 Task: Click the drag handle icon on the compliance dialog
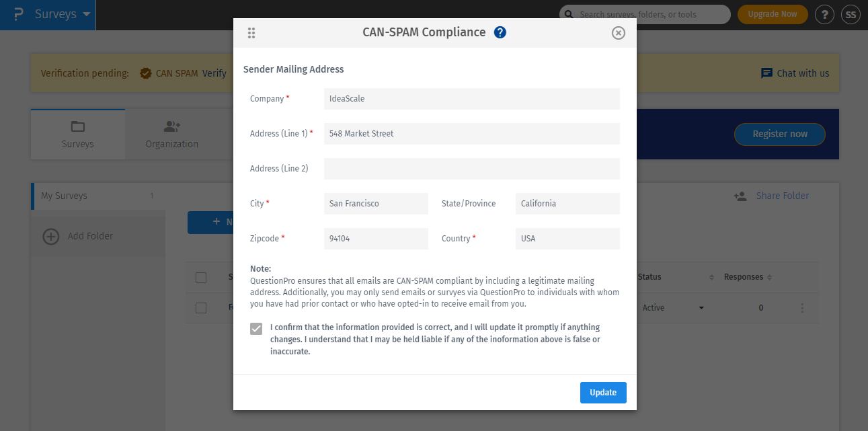tap(251, 32)
